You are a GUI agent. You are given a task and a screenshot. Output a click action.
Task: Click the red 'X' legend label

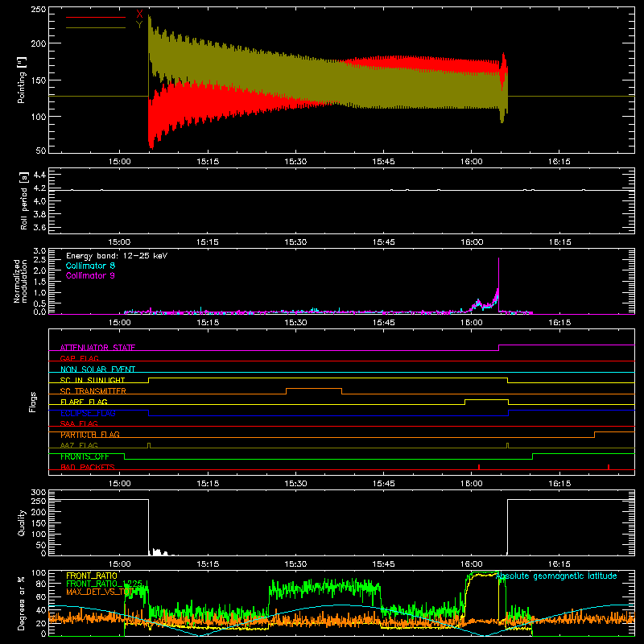coord(139,14)
